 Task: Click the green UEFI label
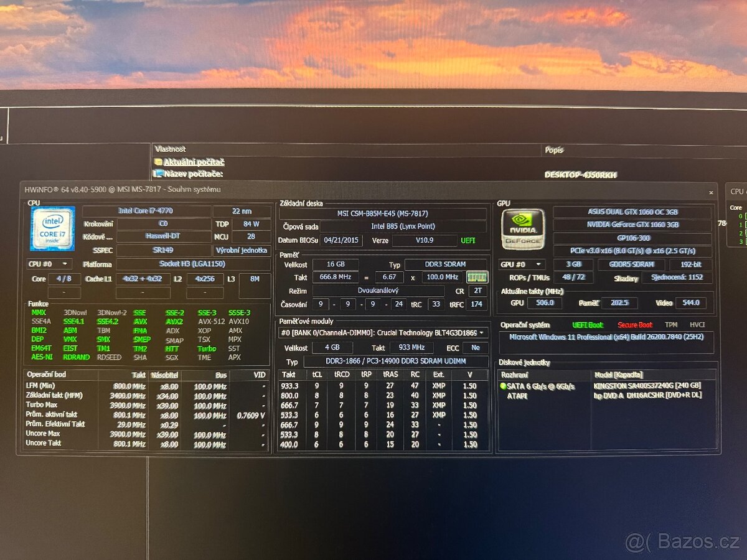467,240
